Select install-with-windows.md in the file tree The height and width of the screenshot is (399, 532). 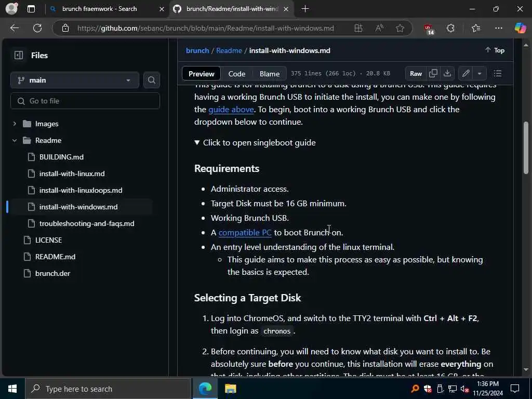[x=78, y=207]
